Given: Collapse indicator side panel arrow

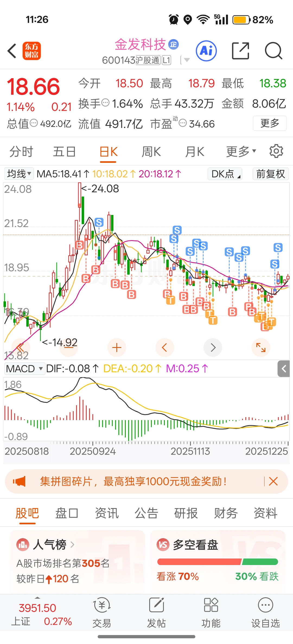Looking at the screenshot, I should 284,369.
